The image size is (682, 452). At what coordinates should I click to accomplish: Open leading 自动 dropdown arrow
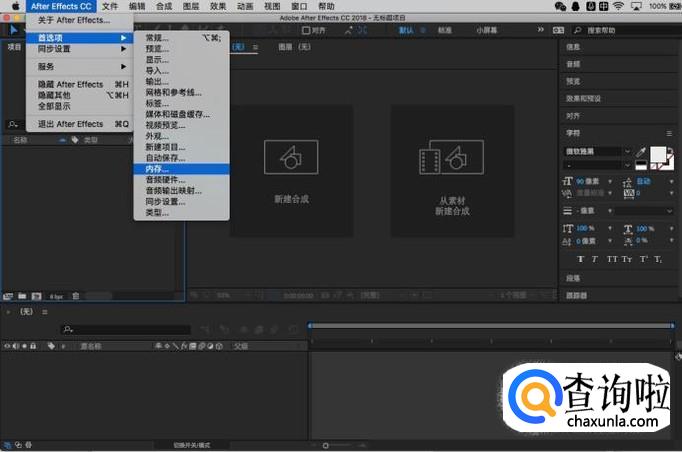[x=671, y=181]
